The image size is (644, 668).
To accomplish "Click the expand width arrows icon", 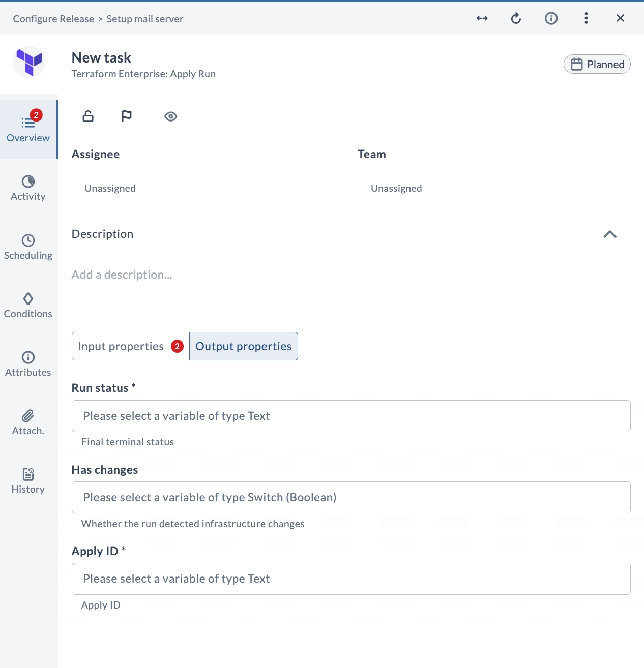I will (482, 18).
